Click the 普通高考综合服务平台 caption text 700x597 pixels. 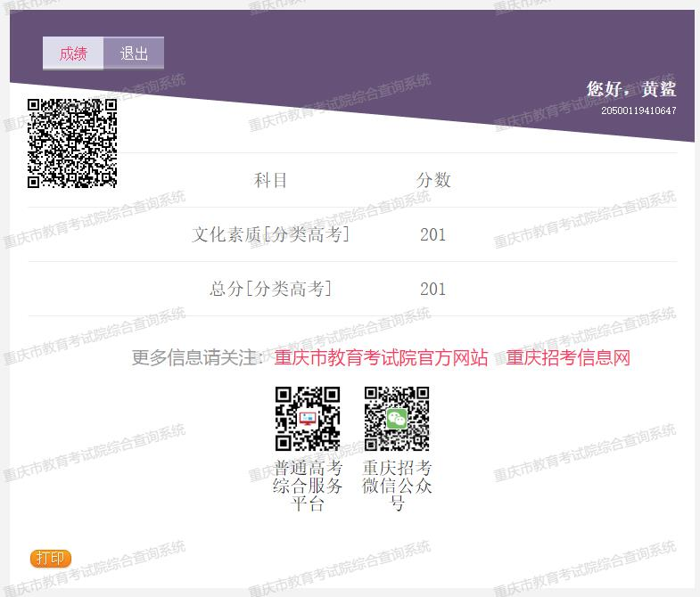[x=308, y=486]
